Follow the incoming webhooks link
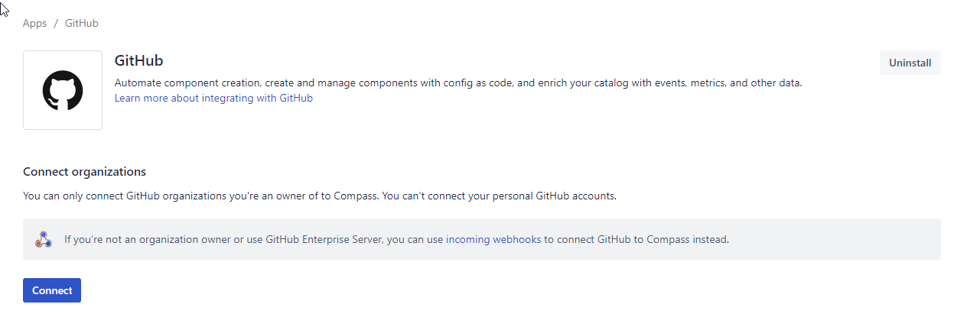The height and width of the screenshot is (314, 980). tap(493, 239)
